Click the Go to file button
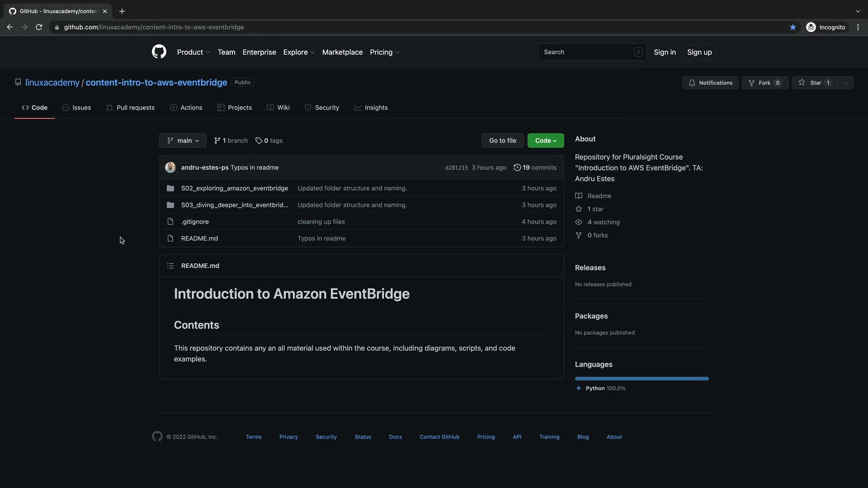This screenshot has width=868, height=488. click(x=502, y=141)
